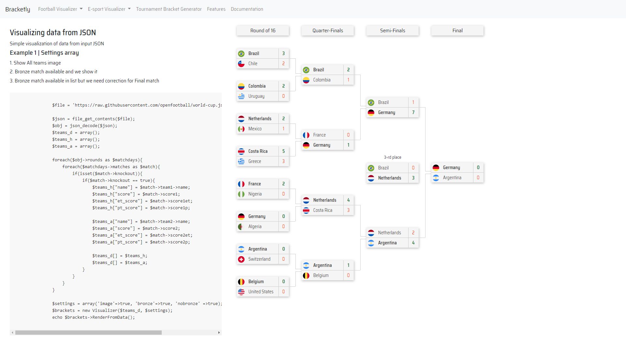Open the Football Visualizer dropdown
Image resolution: width=626 pixels, height=364 pixels.
click(60, 9)
